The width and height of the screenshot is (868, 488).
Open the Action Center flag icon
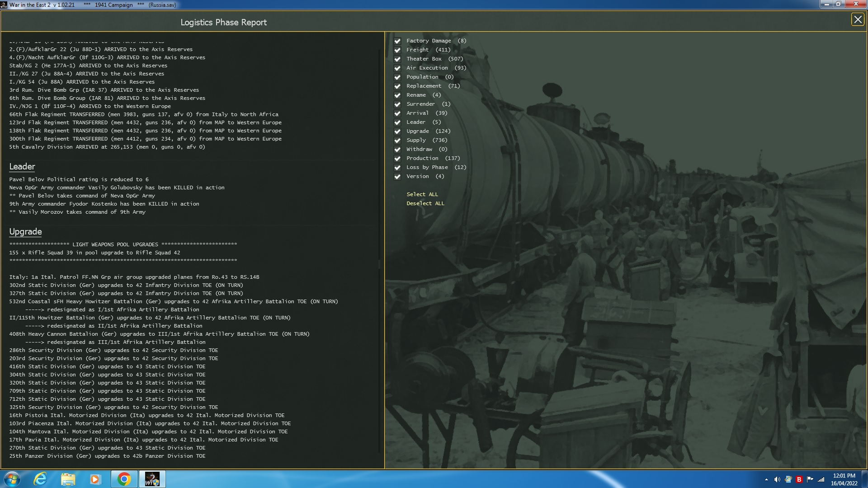[810, 479]
